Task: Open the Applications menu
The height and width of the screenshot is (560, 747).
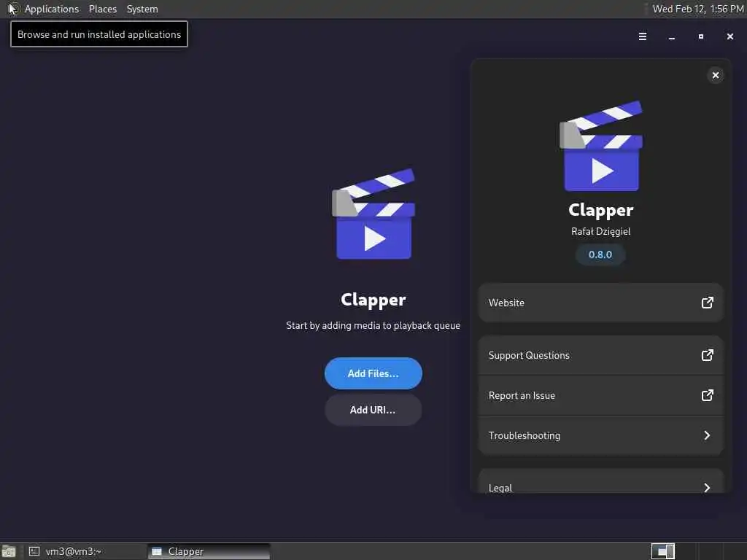Action: (x=52, y=9)
